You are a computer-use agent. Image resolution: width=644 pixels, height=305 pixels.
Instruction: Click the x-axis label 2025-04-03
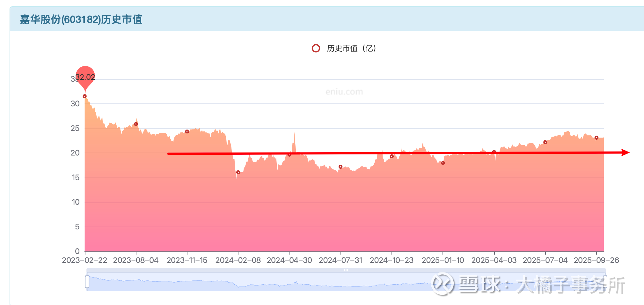tap(494, 260)
